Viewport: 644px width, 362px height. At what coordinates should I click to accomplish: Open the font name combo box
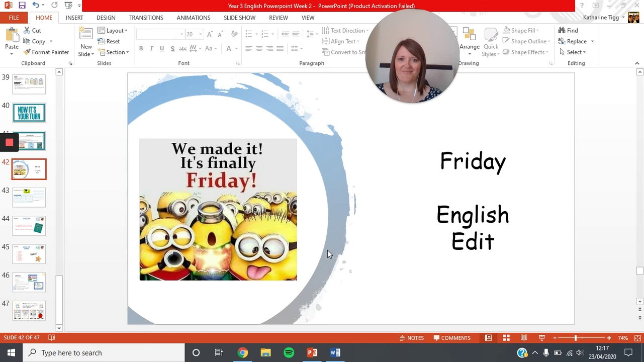click(160, 34)
